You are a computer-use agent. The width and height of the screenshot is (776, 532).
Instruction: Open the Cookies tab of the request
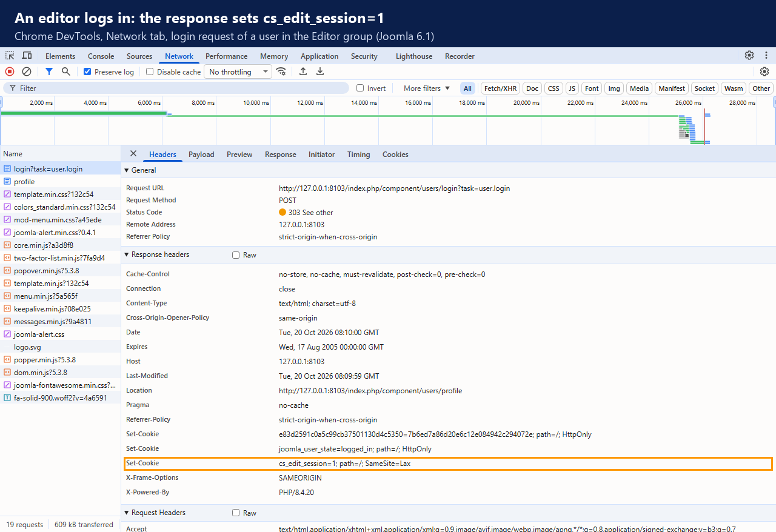click(395, 155)
